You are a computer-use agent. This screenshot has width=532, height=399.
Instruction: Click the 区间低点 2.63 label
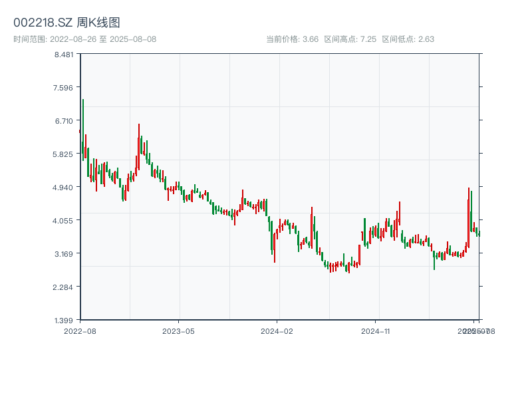click(408, 39)
